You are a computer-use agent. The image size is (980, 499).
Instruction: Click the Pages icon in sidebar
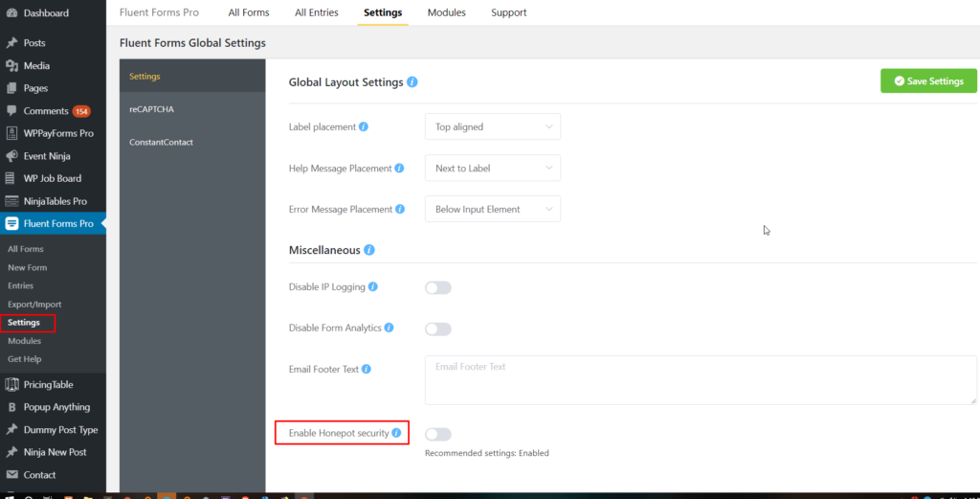tap(11, 88)
